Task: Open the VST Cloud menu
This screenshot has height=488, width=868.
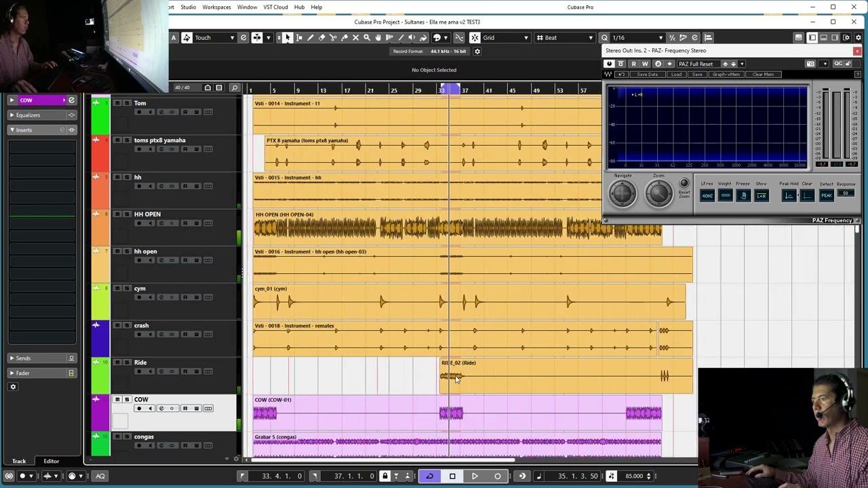Action: 275,7
